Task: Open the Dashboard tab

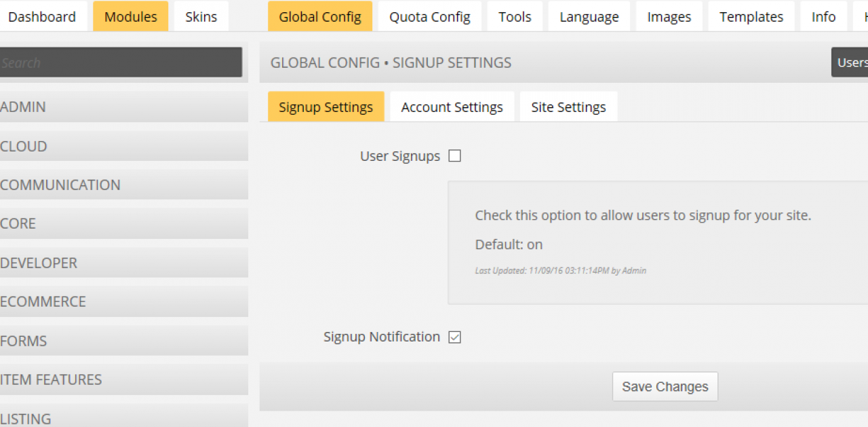Action: click(42, 17)
